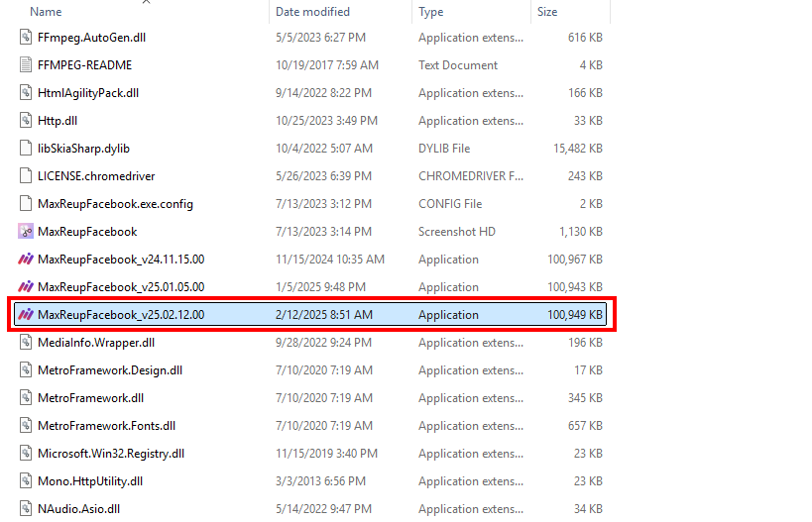812x522 pixels.
Task: Click the FFmpeg.AutoGen.dll file icon
Action: pos(26,38)
